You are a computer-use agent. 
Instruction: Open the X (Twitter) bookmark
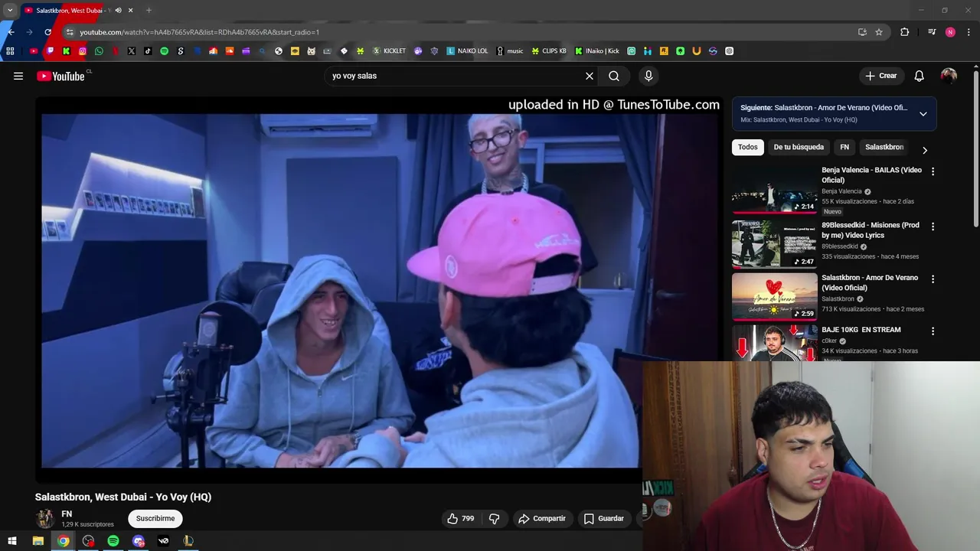(x=132, y=51)
